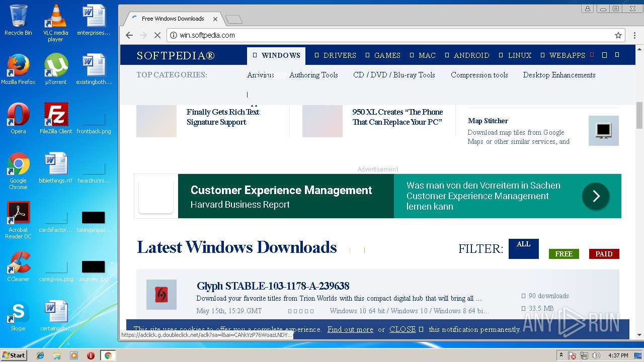Open Windows Explorer from the taskbar
644x362 pixels.
(57, 355)
